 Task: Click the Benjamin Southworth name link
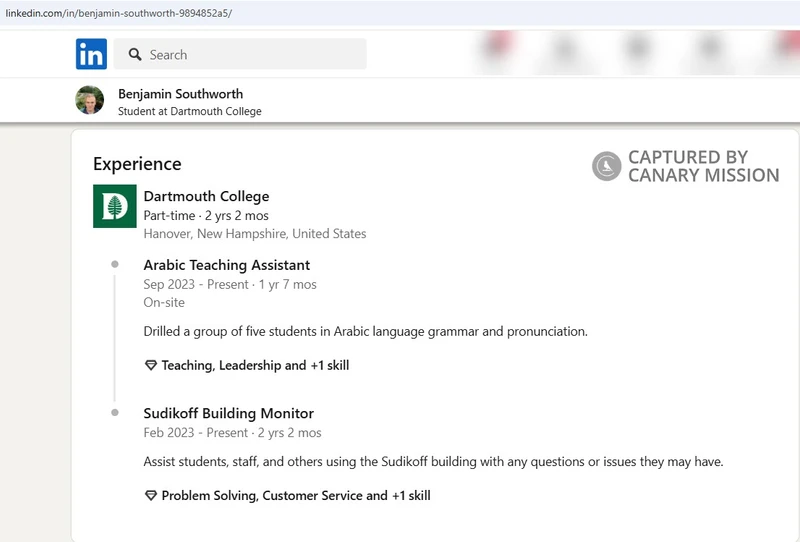point(181,94)
